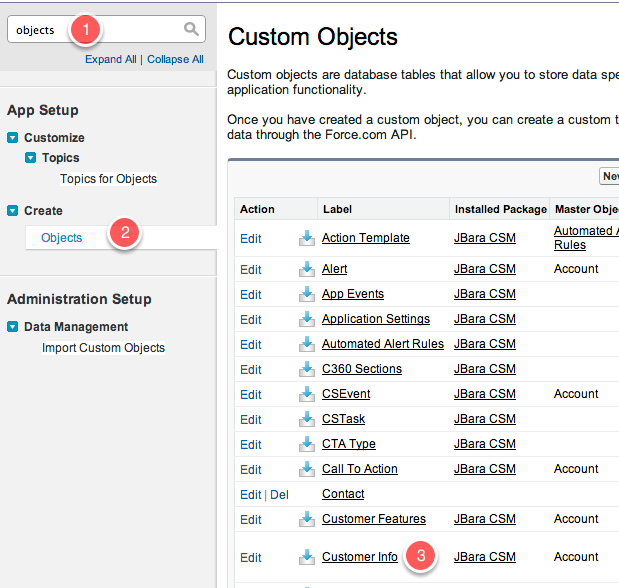Click Edit for CSEvent row
Viewport: 619px width, 588px height.
pyautogui.click(x=251, y=395)
